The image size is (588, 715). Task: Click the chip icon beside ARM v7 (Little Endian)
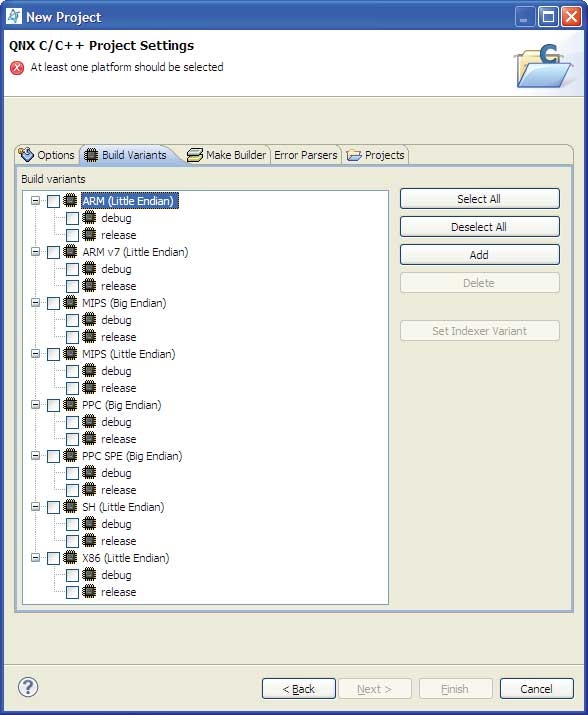tap(70, 251)
